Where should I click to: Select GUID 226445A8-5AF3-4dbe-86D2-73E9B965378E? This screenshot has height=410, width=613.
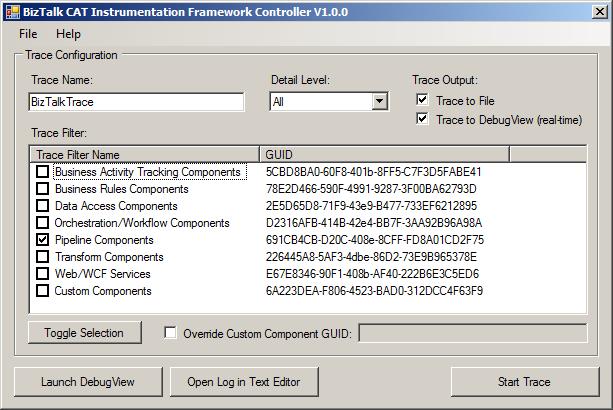(371, 257)
